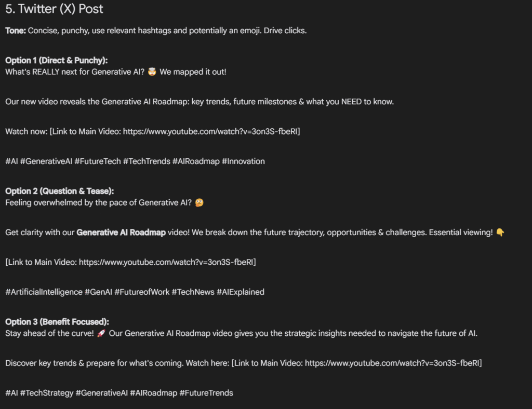Click the #TechStrategy hashtag
Screen dimensions: 532x409
(x=47, y=393)
